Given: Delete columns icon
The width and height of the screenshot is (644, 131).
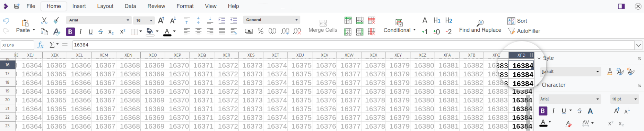Looking at the screenshot, I should tap(372, 32).
